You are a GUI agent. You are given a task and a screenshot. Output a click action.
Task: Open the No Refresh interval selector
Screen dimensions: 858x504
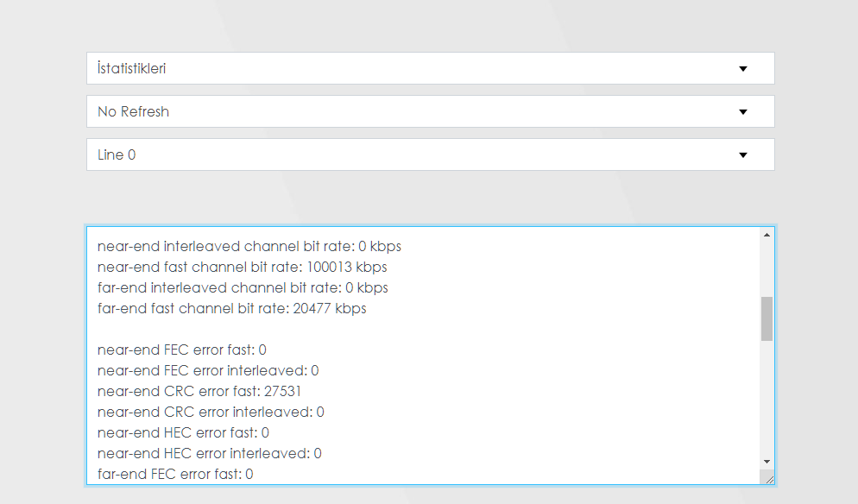(431, 111)
